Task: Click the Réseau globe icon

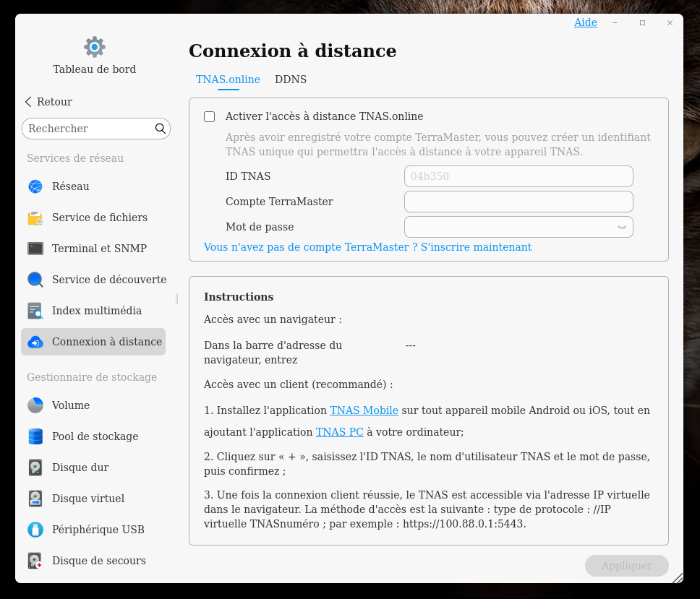Action: click(x=35, y=186)
